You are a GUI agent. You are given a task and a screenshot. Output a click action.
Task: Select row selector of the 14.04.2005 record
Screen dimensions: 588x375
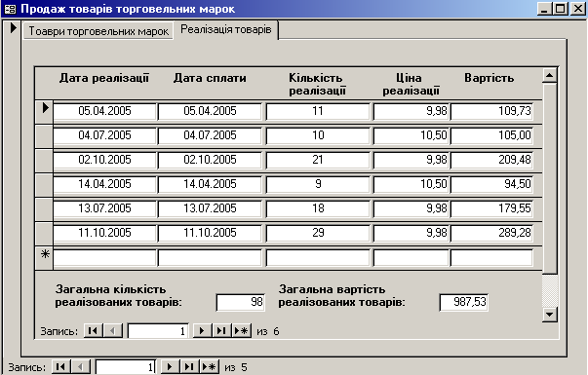(44, 185)
